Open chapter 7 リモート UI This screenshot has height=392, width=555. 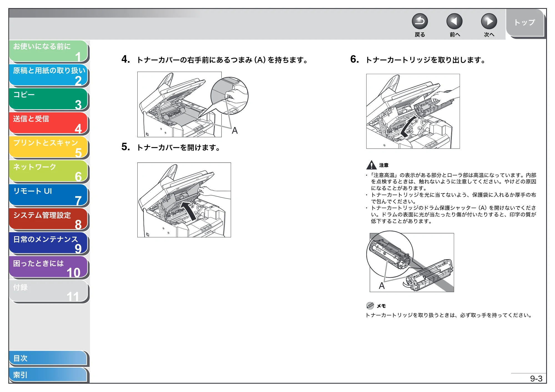[x=48, y=195]
